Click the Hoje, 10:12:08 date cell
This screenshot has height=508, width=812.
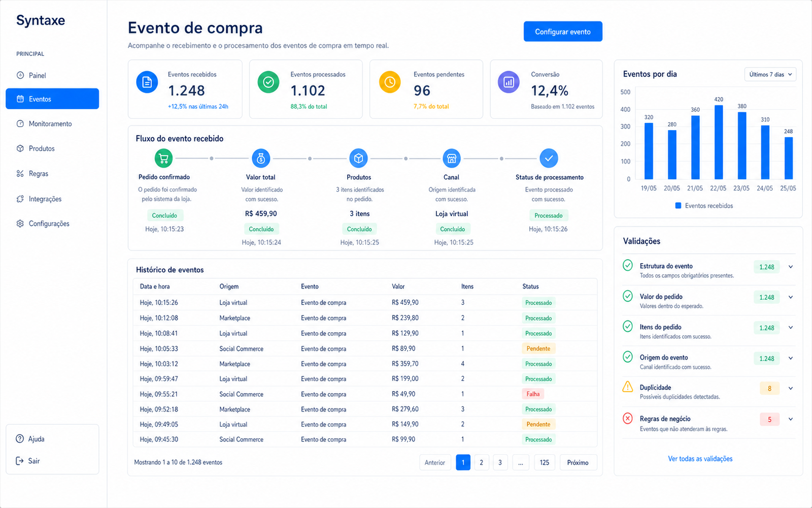159,318
